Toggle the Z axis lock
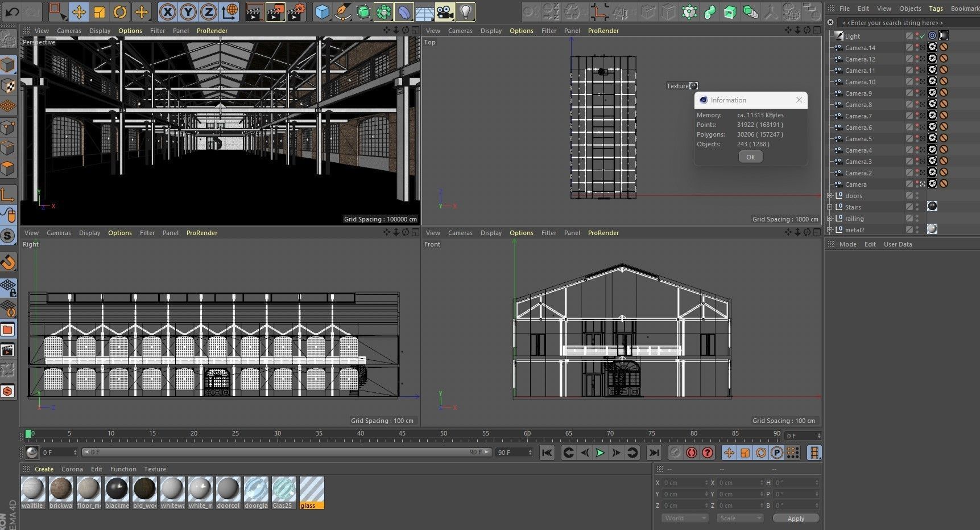 click(x=209, y=11)
